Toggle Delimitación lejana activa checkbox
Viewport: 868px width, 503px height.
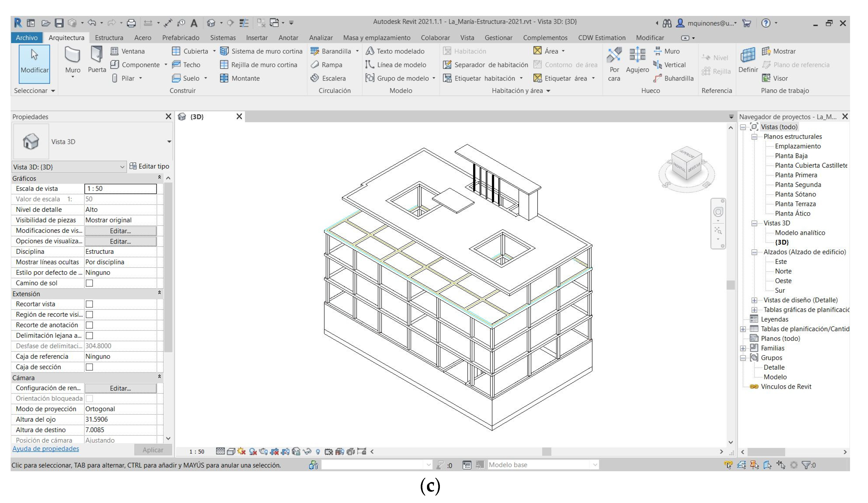coord(90,336)
